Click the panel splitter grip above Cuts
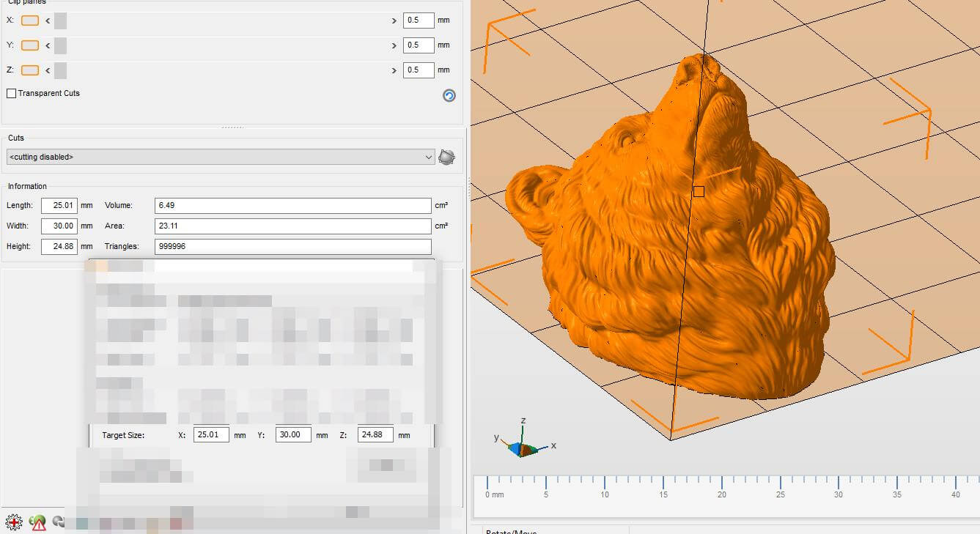 232,127
